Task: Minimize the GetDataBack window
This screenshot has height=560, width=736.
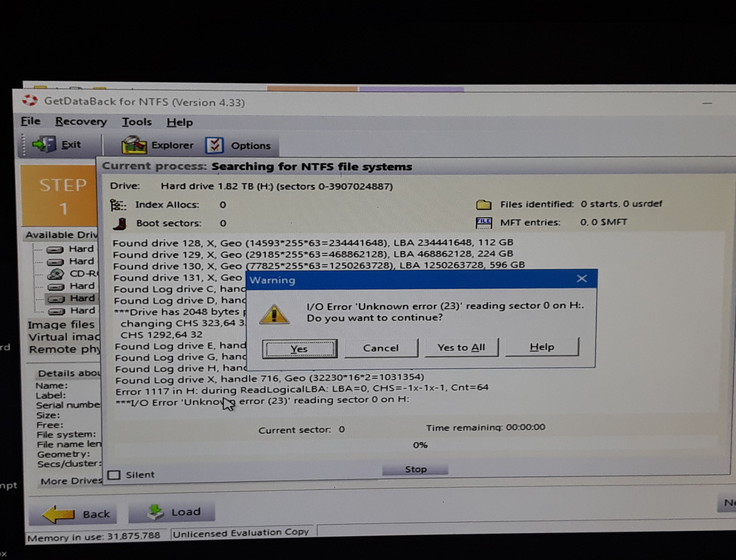Action: click(x=707, y=103)
